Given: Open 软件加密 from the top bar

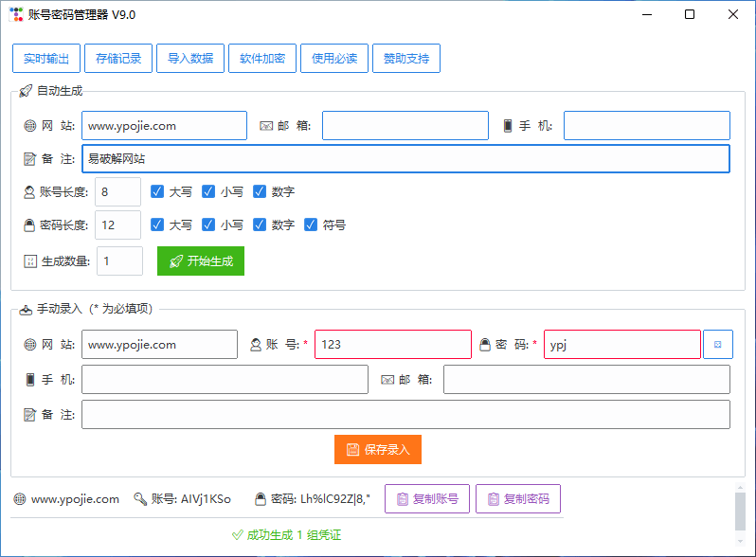Looking at the screenshot, I should tap(262, 59).
